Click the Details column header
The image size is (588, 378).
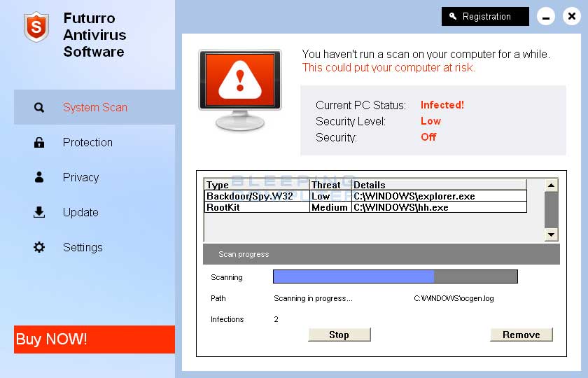pyautogui.click(x=439, y=185)
